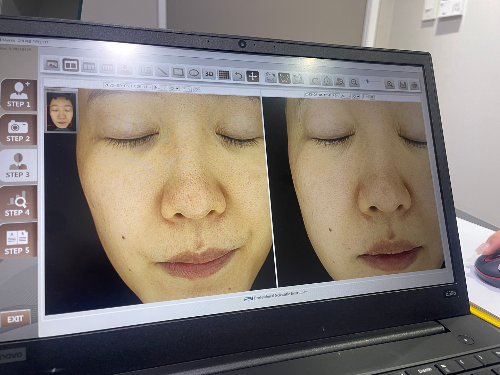Open the left panel capture date dropdown
Screen dimensions: 500x375
click(x=128, y=86)
